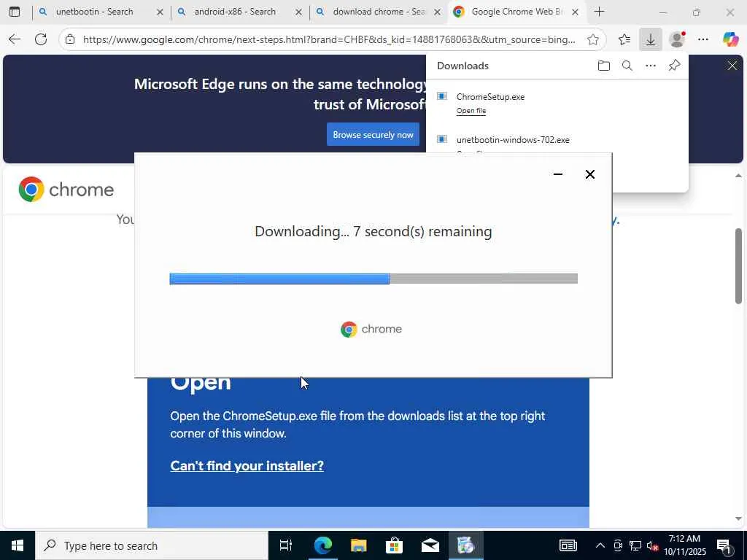Open a new browser tab

pos(600,12)
